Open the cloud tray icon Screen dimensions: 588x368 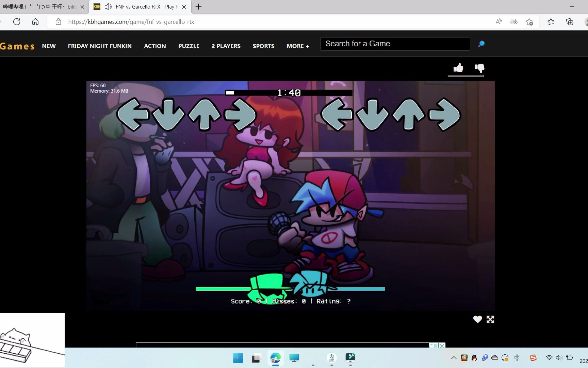pos(495,358)
